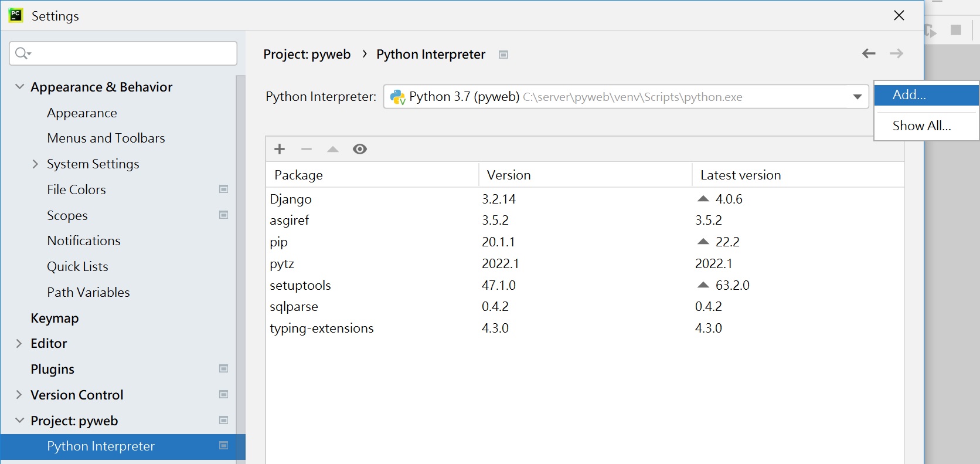Open Quick Lists settings
This screenshot has height=464, width=980.
[x=77, y=266]
